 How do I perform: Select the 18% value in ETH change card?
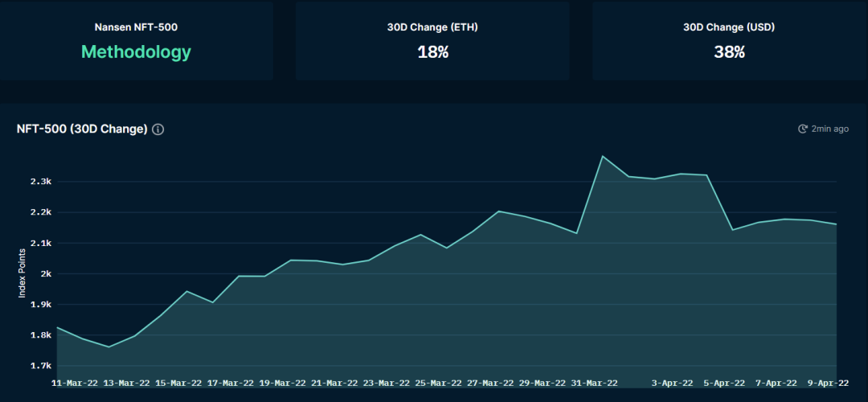432,52
